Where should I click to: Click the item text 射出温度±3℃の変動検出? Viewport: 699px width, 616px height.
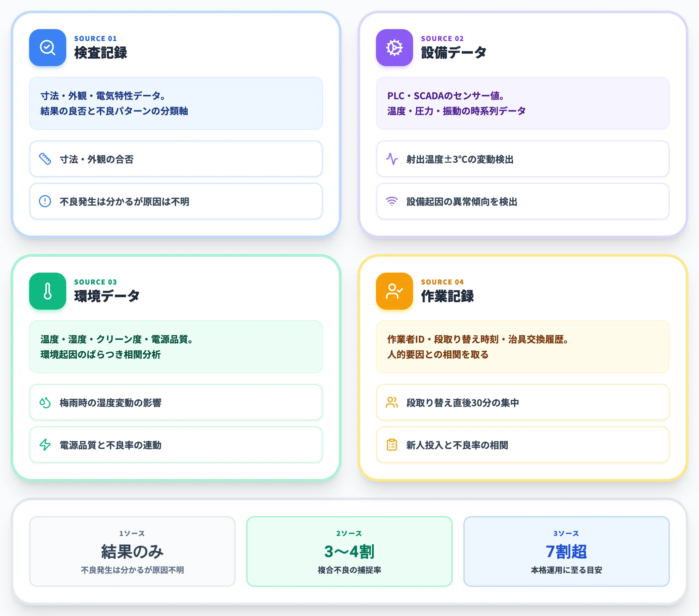pos(460,159)
